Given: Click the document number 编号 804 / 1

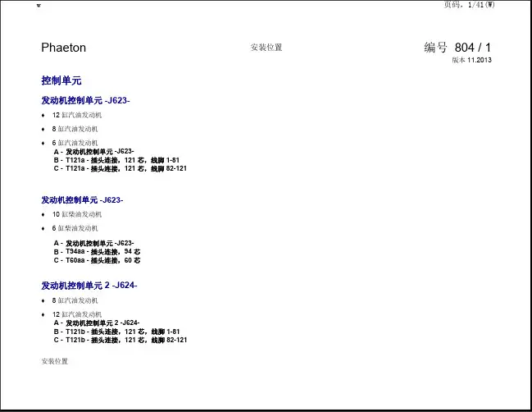Looking at the screenshot, I should [x=457, y=48].
